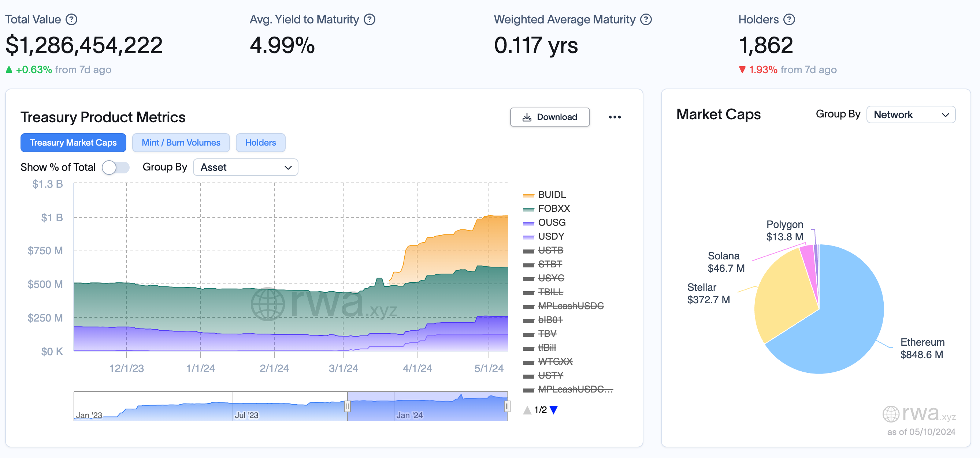Click left handle of timeline range selector
Screen dimensions: 980x458
coord(347,406)
